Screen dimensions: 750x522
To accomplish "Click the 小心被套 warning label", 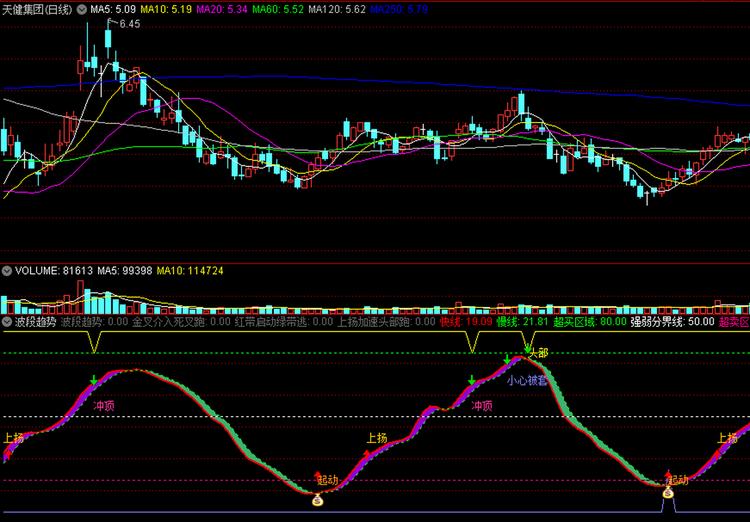I will point(527,381).
